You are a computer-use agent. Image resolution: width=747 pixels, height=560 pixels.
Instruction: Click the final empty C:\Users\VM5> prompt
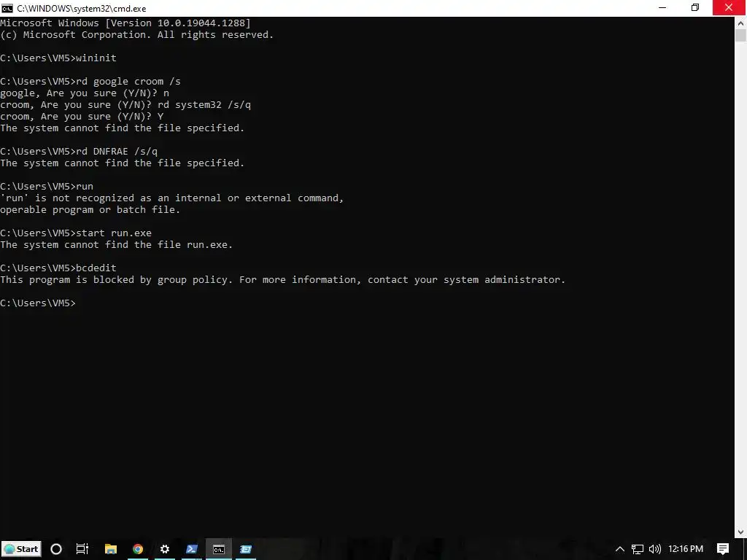coord(38,303)
